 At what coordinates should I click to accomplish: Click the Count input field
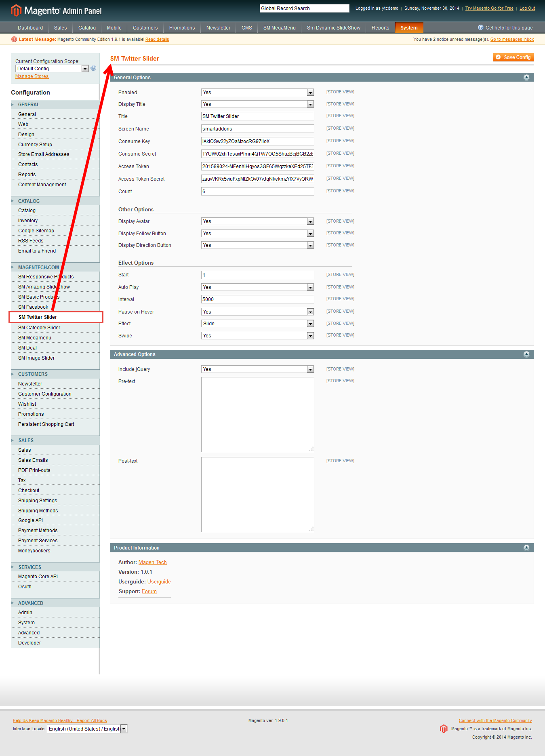tap(257, 192)
